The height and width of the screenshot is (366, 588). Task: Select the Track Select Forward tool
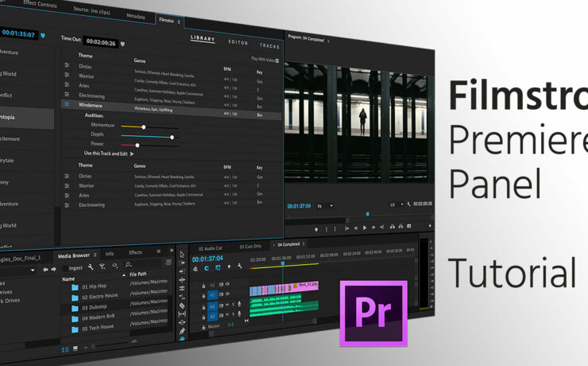point(182,263)
